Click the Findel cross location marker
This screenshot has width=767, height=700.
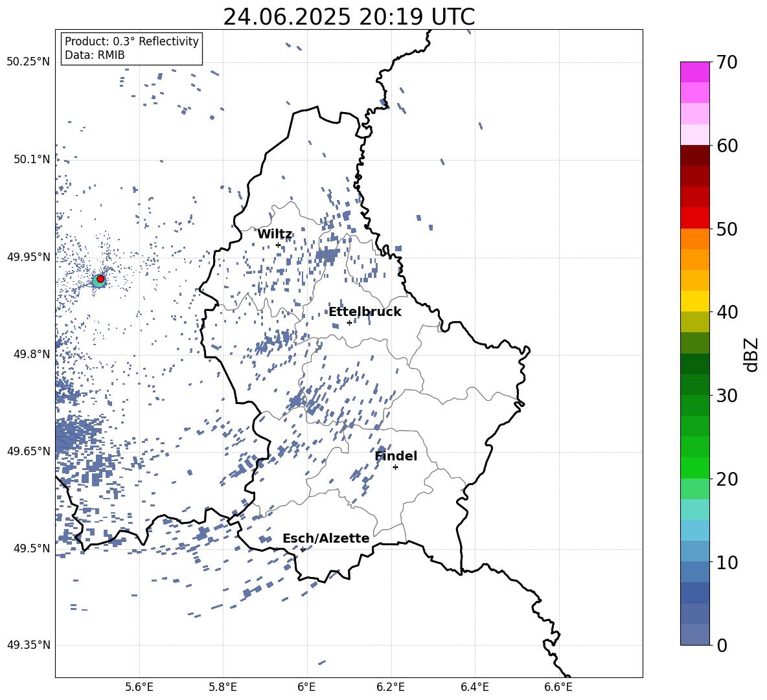tap(395, 468)
